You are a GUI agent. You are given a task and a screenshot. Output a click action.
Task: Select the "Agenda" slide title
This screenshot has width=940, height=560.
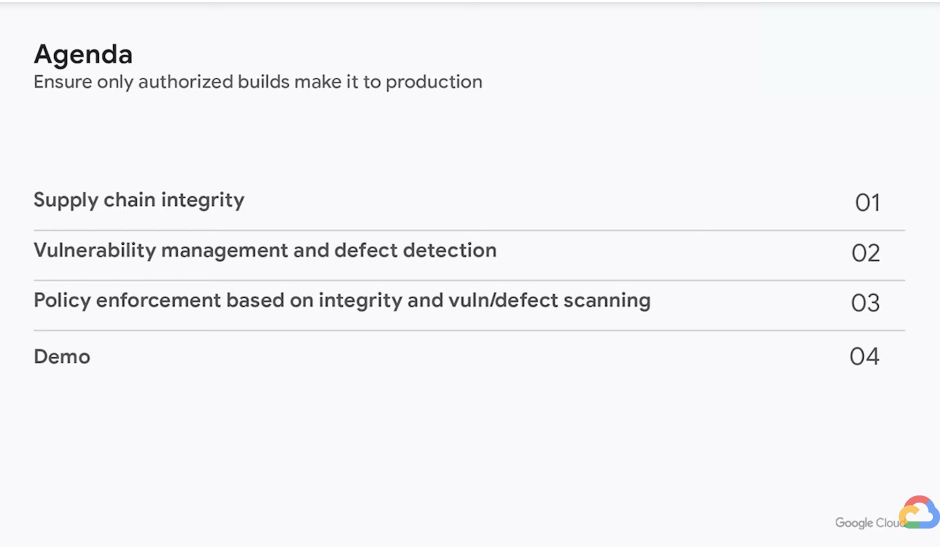point(83,55)
